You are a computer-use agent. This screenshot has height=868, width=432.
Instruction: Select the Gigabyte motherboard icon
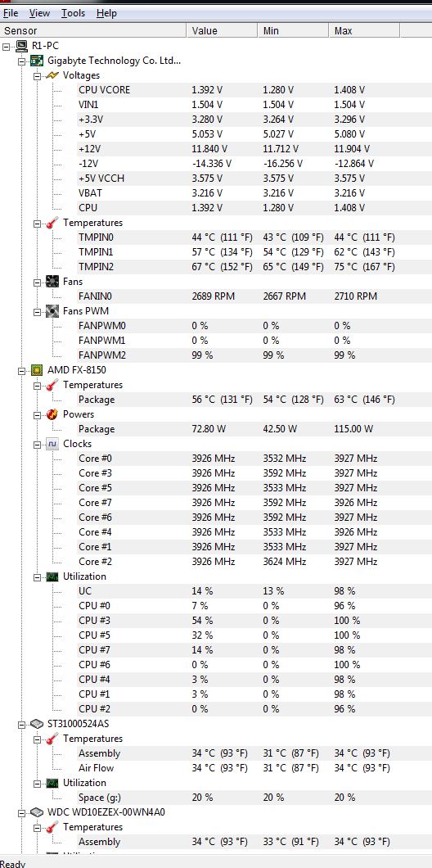(37, 61)
